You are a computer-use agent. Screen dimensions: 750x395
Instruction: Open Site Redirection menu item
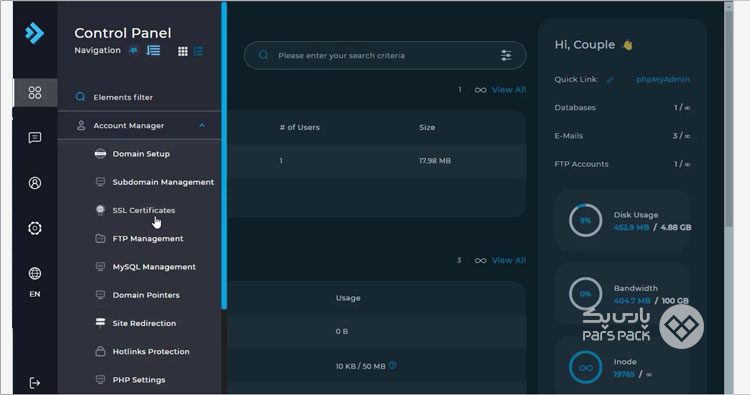(x=144, y=323)
